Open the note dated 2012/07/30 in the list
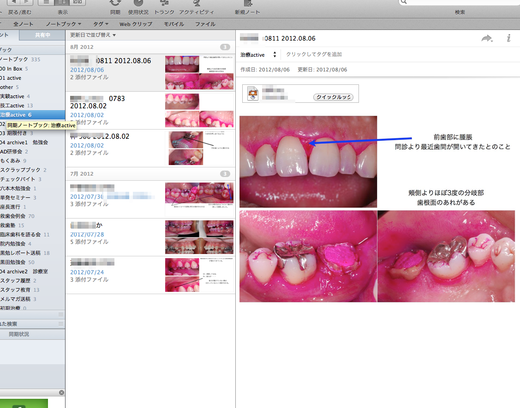The image size is (520, 408). (x=151, y=199)
